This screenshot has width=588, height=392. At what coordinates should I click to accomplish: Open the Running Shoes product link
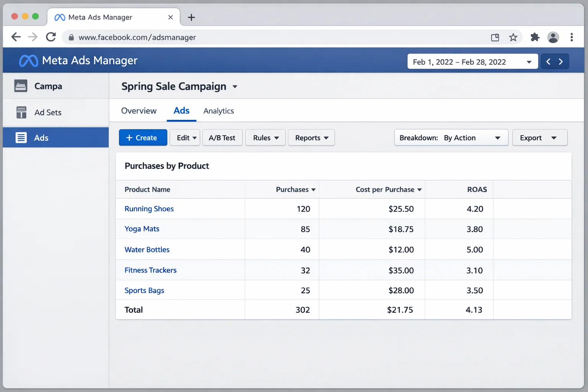click(x=149, y=209)
